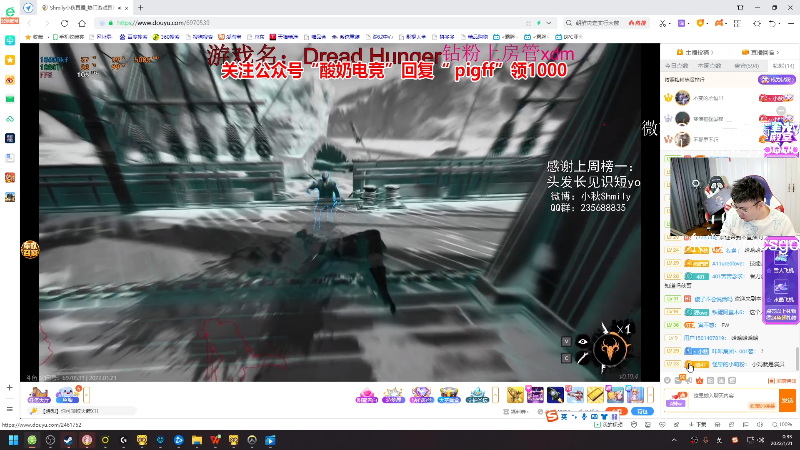The height and width of the screenshot is (450, 800).
Task: Open the emoji picker in chat
Action: pos(667,381)
